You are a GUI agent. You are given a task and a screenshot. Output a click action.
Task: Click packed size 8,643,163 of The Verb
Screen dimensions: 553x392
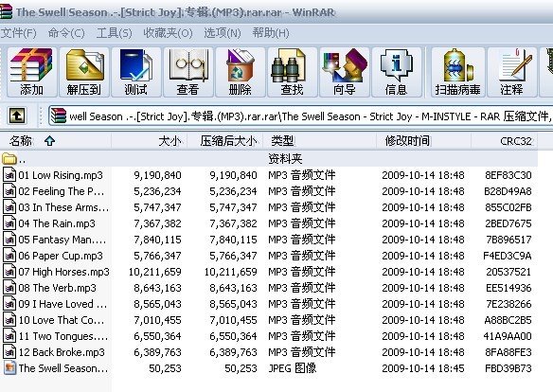click(233, 288)
